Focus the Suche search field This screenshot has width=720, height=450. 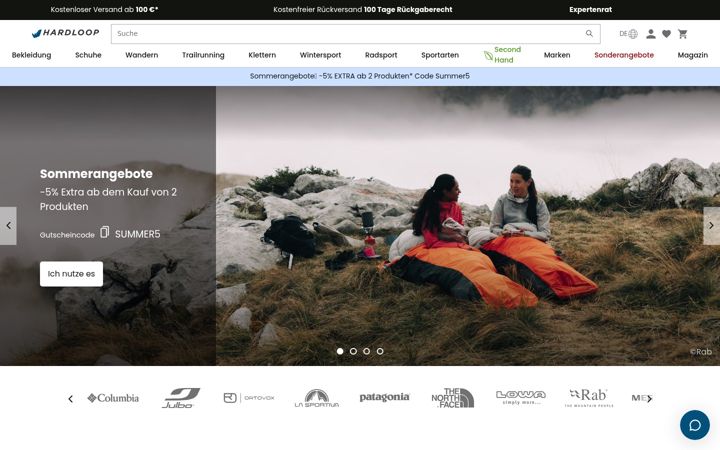355,34
